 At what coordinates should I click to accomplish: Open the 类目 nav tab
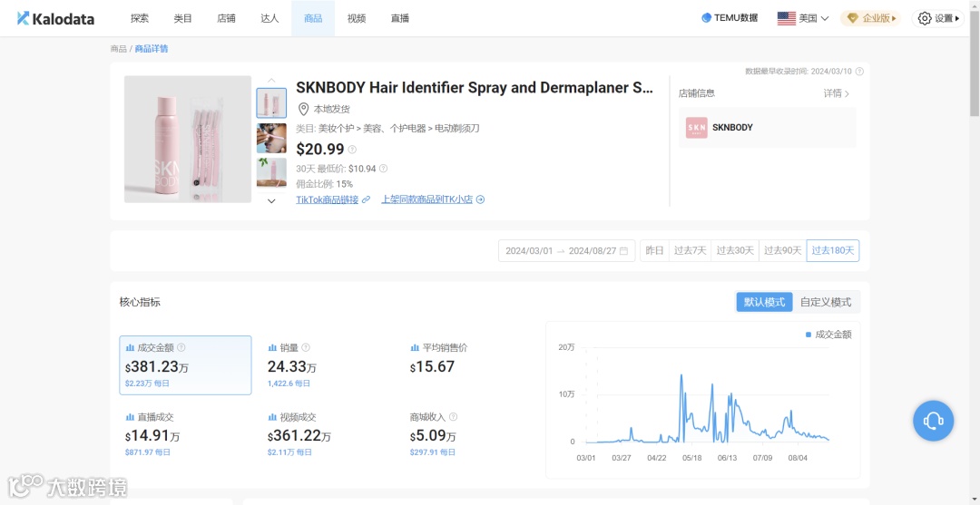pyautogui.click(x=183, y=18)
